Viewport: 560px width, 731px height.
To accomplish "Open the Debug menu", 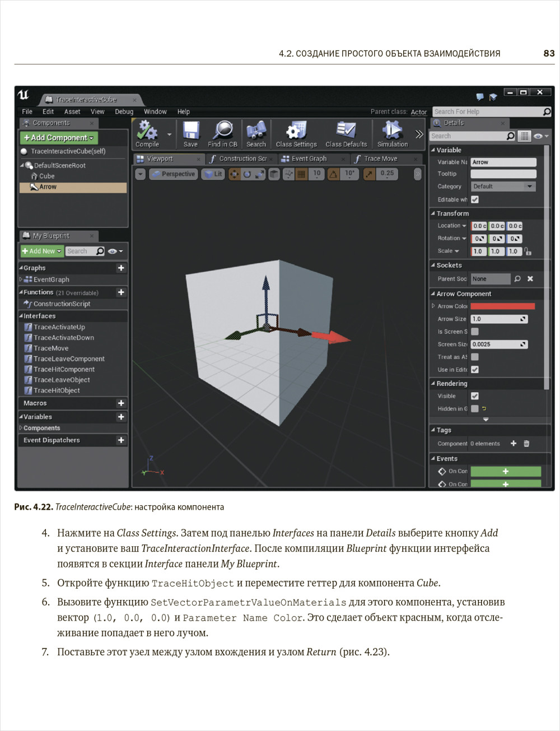I will tap(124, 112).
